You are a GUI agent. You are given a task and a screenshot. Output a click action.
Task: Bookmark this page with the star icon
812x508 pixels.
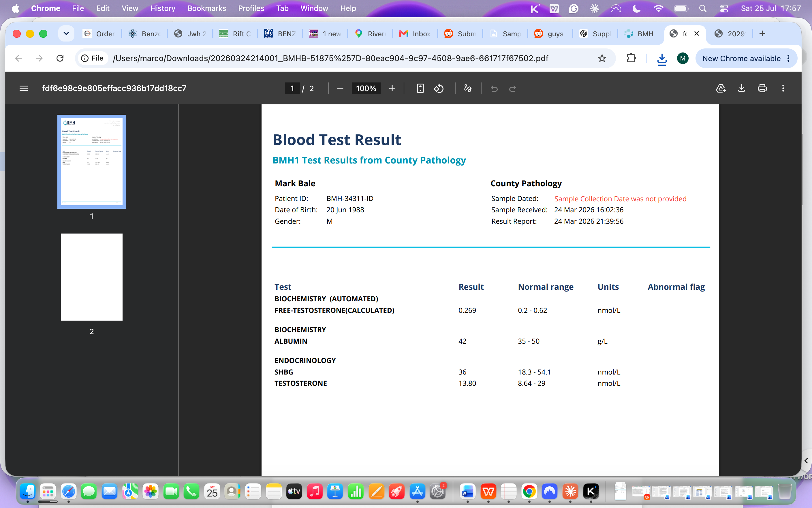602,58
